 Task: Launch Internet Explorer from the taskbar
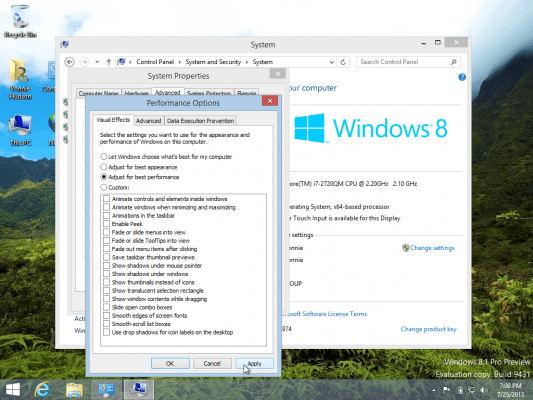42,389
